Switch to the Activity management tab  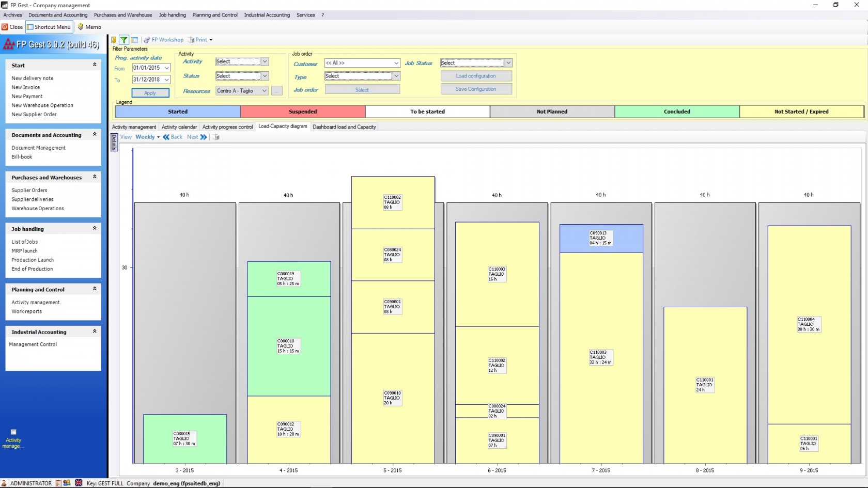134,127
